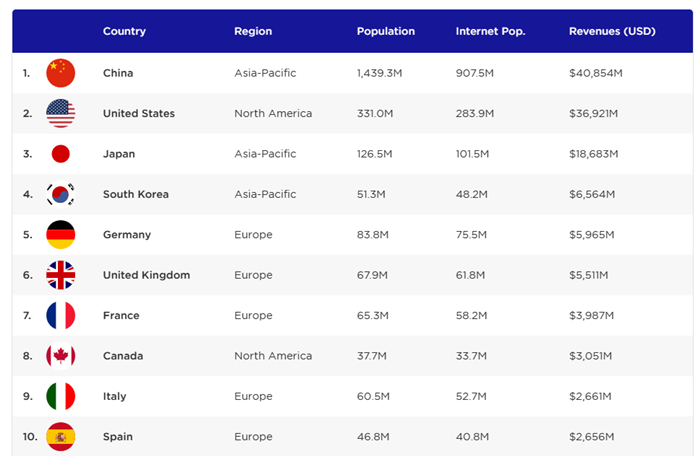This screenshot has height=456, width=700.
Task: Open the United Kingdom country name
Action: pos(146,275)
